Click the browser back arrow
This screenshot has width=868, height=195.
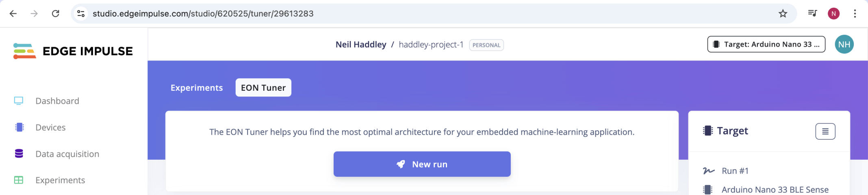13,14
